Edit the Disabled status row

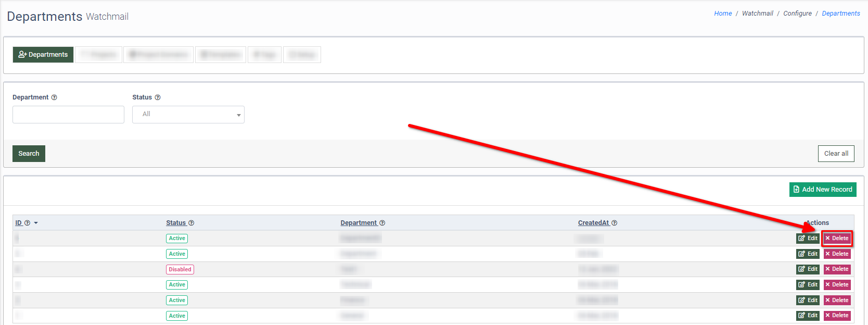tap(808, 269)
